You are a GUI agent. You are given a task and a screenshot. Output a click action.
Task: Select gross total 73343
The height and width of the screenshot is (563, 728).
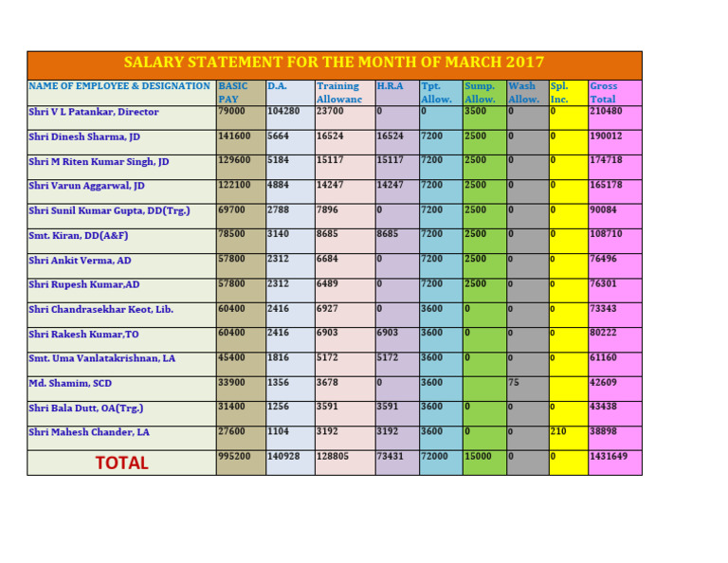pos(604,309)
